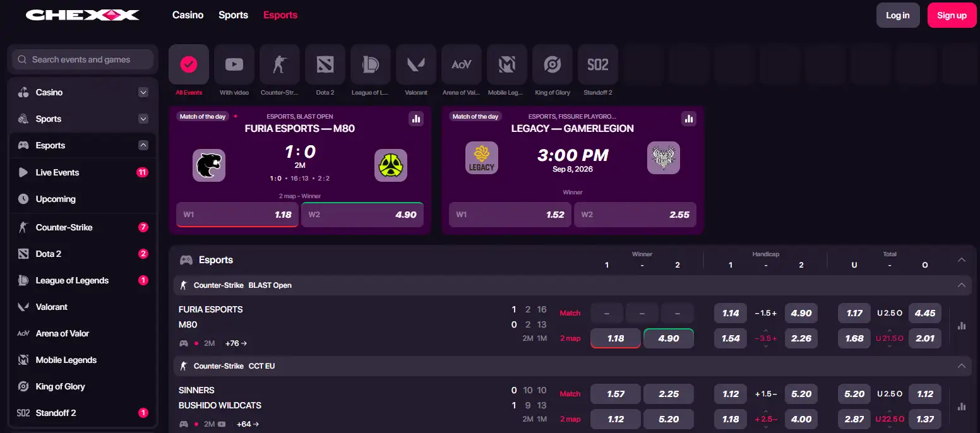The width and height of the screenshot is (980, 433).
Task: Open League of Legends in sidebar
Action: (83, 280)
